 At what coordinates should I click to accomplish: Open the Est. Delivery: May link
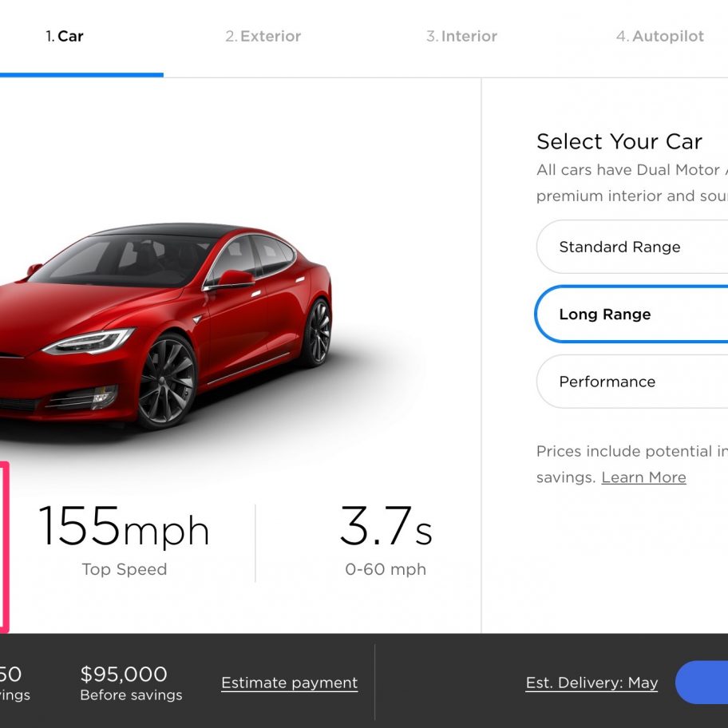coord(591,682)
